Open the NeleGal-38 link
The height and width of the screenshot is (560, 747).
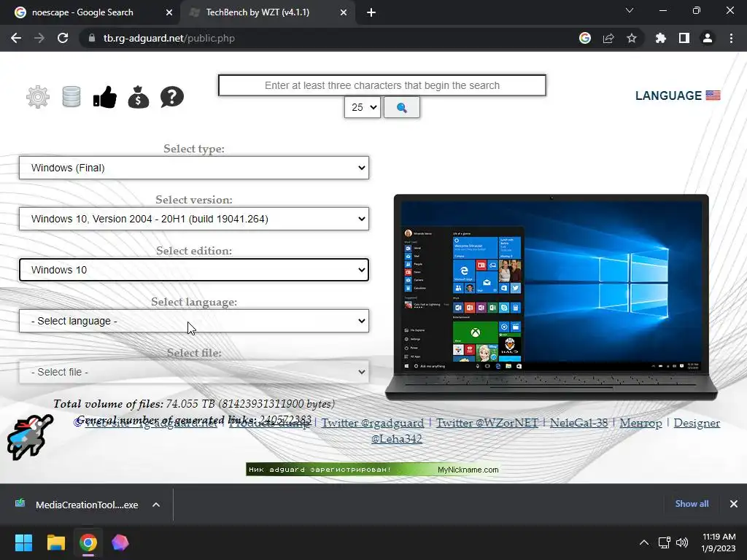(x=578, y=423)
